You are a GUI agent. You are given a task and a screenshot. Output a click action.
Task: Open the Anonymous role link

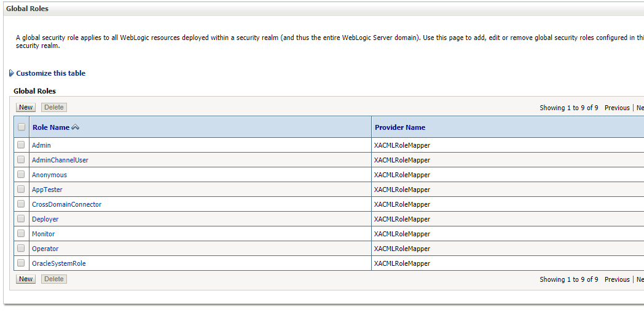(49, 175)
